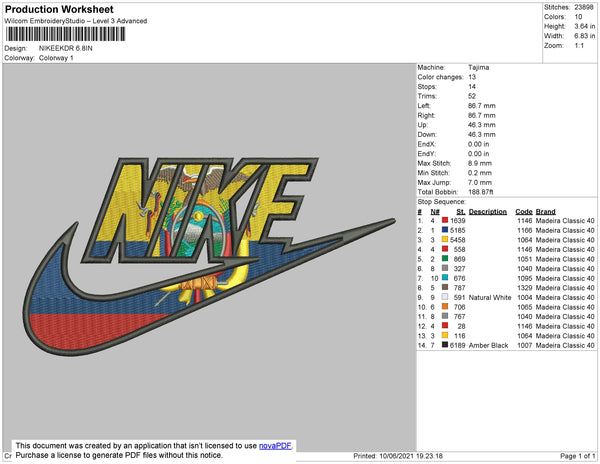This screenshot has width=600, height=464.
Task: Select the red swatch on the 28-stitch row
Action: point(445,326)
